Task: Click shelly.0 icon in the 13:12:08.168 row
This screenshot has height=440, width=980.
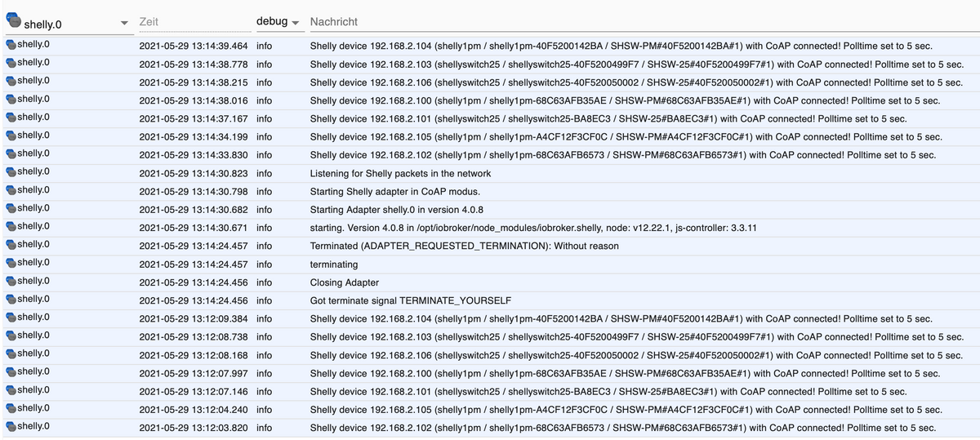Action: point(11,353)
